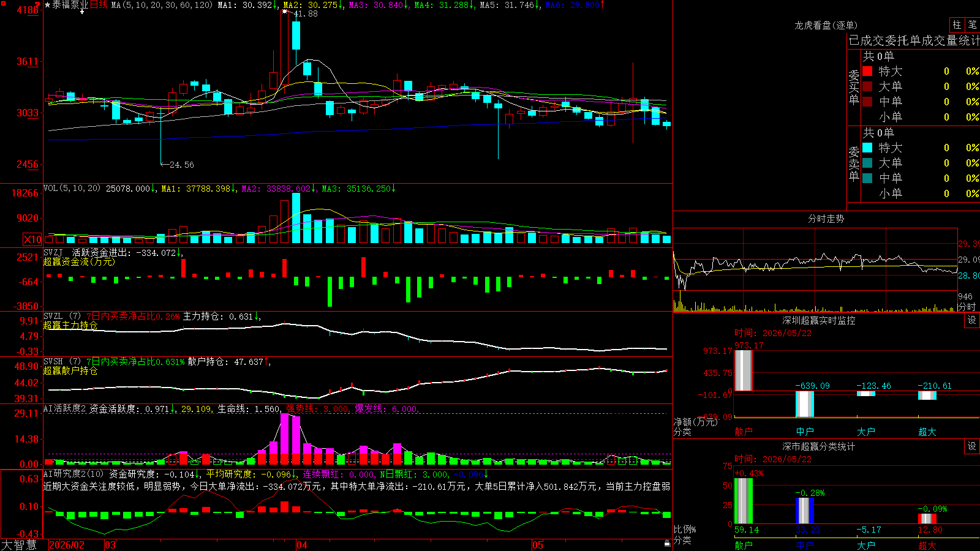Click the -0.28% 中户 bar in 深市超赢分类统计
The height and width of the screenshot is (551, 980).
pos(805,511)
